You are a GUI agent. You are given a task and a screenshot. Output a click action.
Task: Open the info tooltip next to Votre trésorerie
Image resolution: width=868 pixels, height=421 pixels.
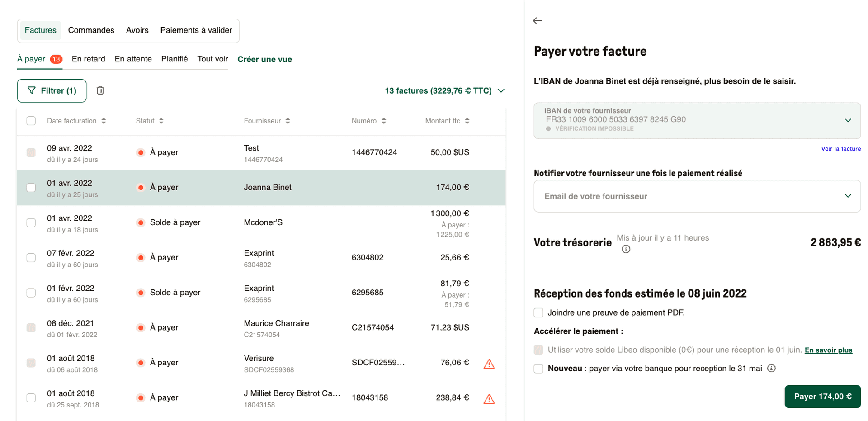pos(626,249)
